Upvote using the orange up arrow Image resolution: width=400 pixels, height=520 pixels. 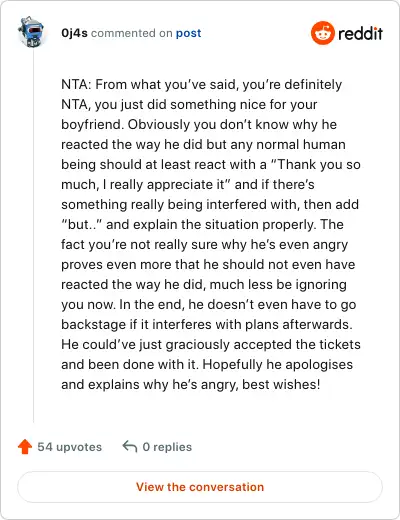(25, 447)
